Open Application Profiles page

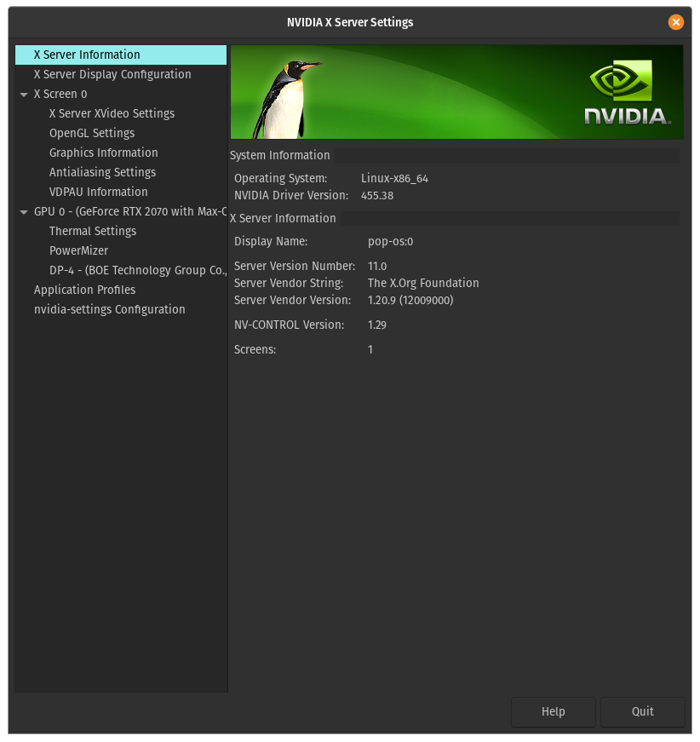pos(84,290)
